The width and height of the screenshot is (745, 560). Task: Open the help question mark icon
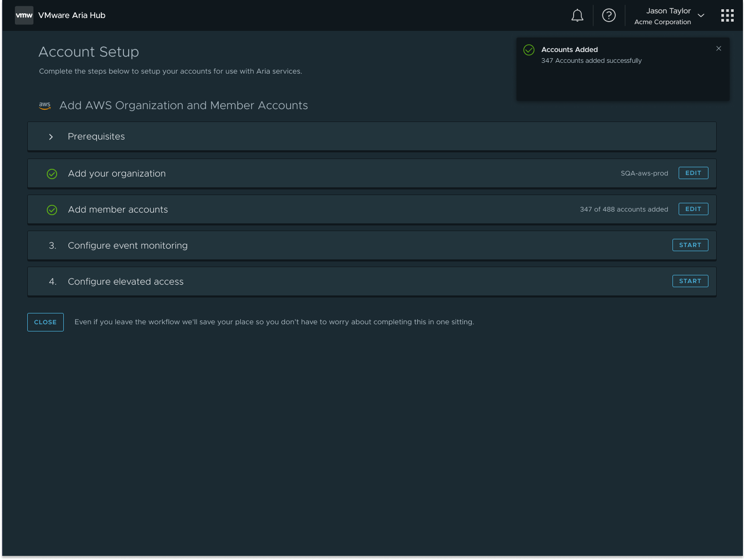[609, 15]
